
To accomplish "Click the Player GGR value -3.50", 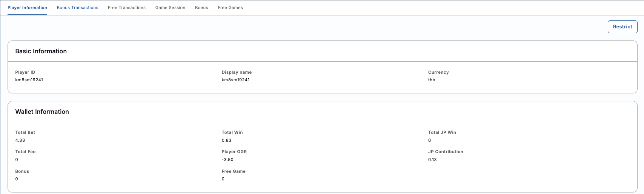I will pos(227,160).
